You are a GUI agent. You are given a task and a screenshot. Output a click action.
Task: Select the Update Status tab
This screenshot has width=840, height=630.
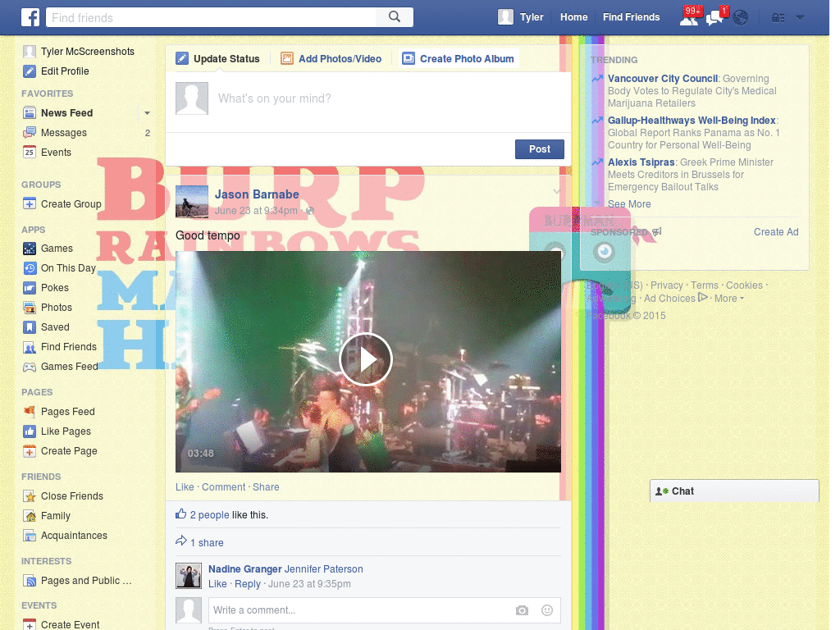point(217,59)
